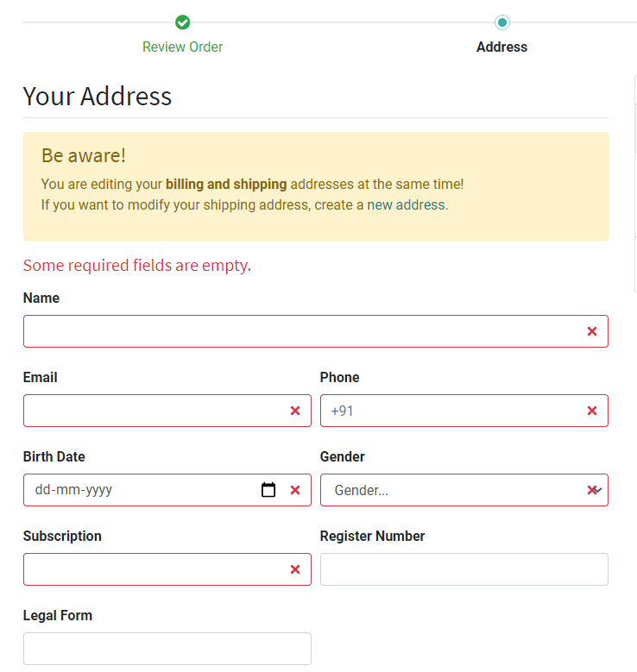Click the Address step circle indicator

(501, 22)
